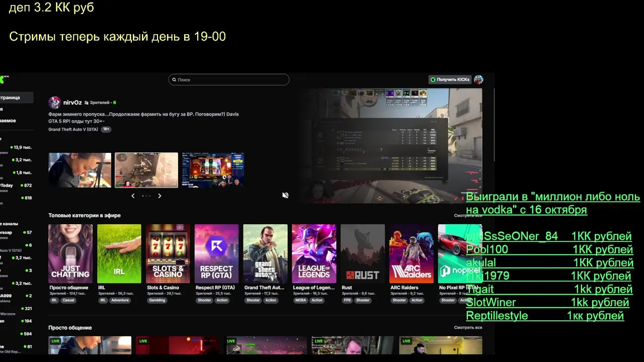The width and height of the screenshot is (644, 362).
Task: Unmute the featured stream preview
Action: [285, 195]
